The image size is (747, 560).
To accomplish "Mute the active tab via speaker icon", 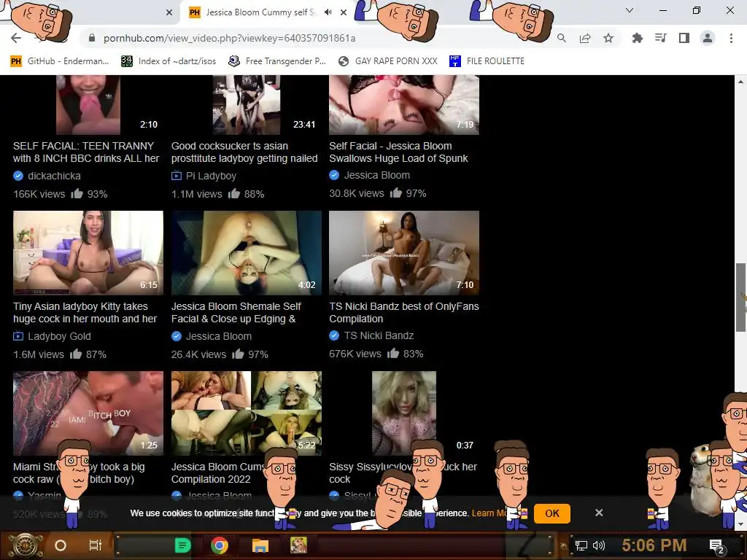I will pos(328,12).
